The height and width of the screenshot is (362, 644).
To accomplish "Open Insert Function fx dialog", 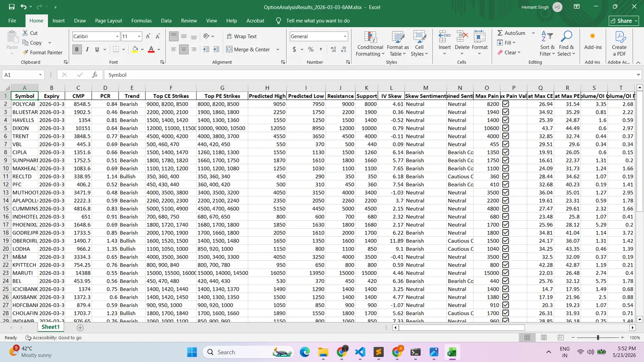I will pos(95,75).
